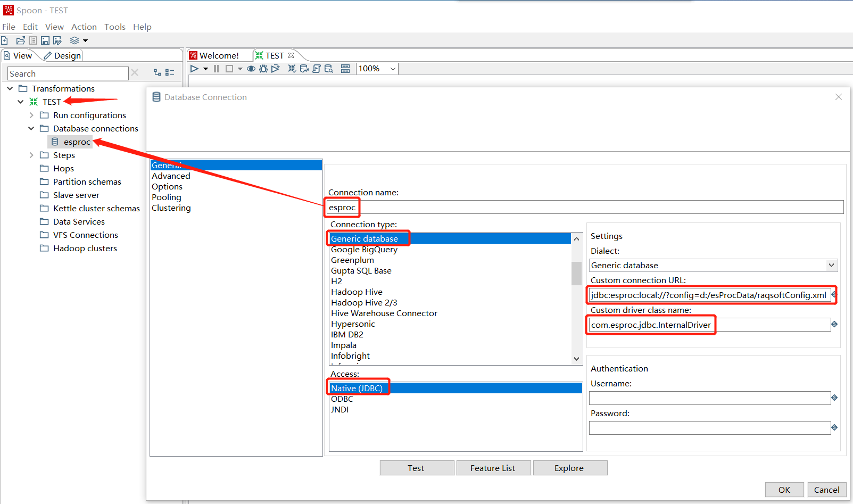Expand the Steps tree node

click(31, 155)
